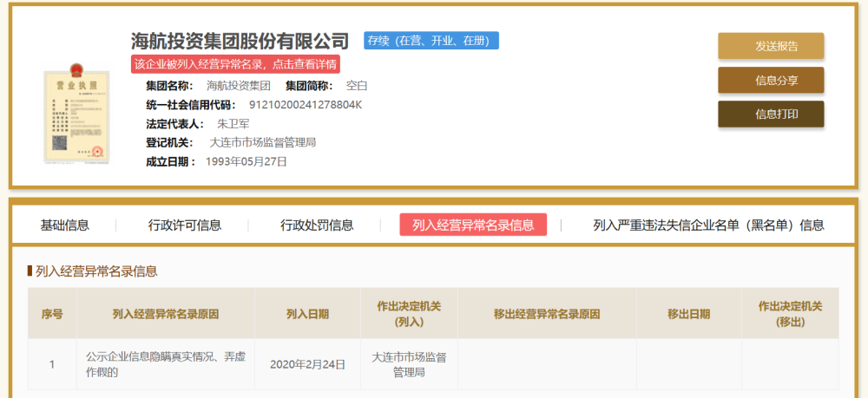
Task: Click the 列入日期 column header
Action: click(307, 314)
